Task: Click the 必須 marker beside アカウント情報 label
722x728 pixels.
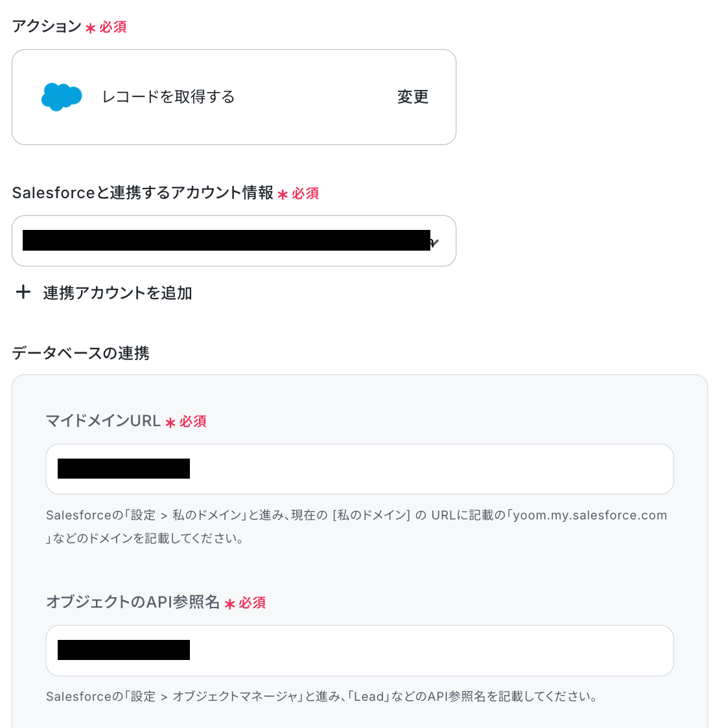Action: point(305,194)
